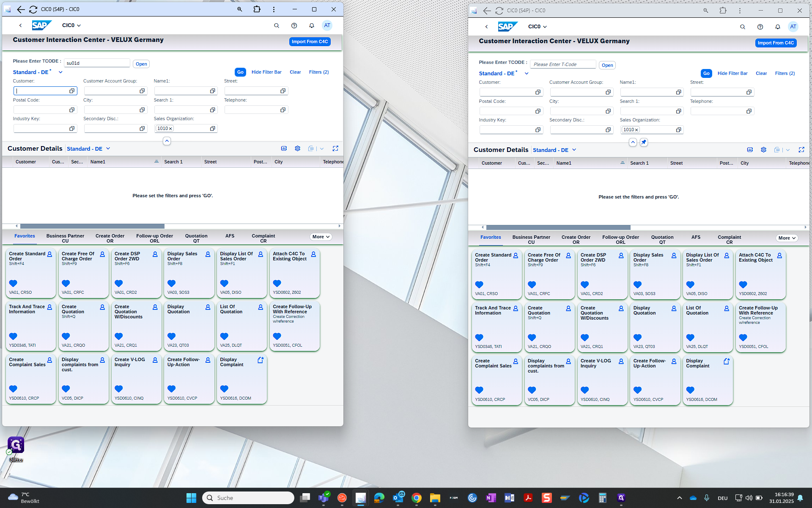Switch to Create Order OR tab, left window
This screenshot has width=812, height=508.
pyautogui.click(x=110, y=238)
